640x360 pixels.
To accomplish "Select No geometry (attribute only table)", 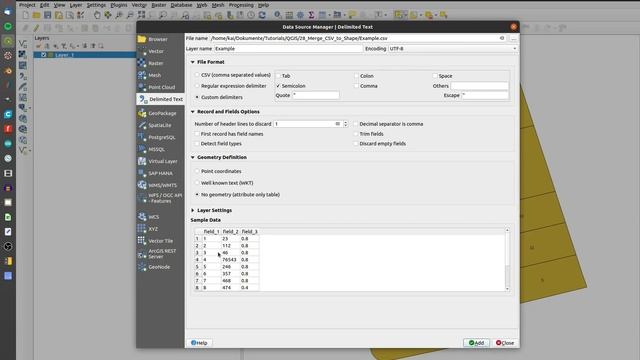I will click(x=197, y=195).
